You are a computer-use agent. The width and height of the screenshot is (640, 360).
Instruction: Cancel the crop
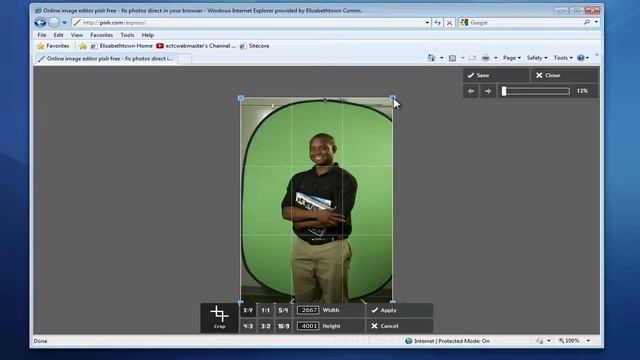pos(400,326)
